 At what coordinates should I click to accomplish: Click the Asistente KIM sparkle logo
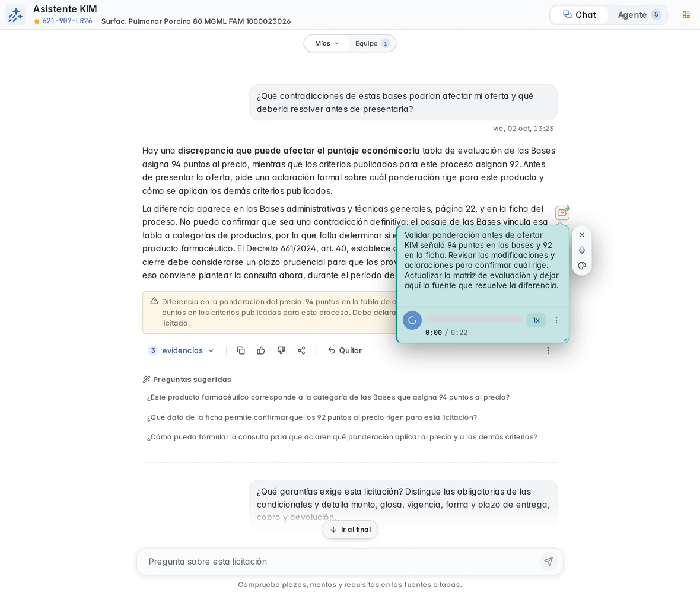pos(15,15)
